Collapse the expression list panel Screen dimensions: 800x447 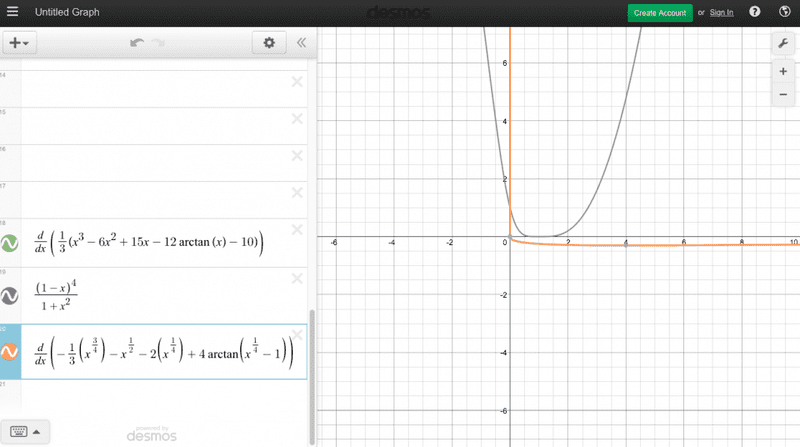click(x=301, y=43)
